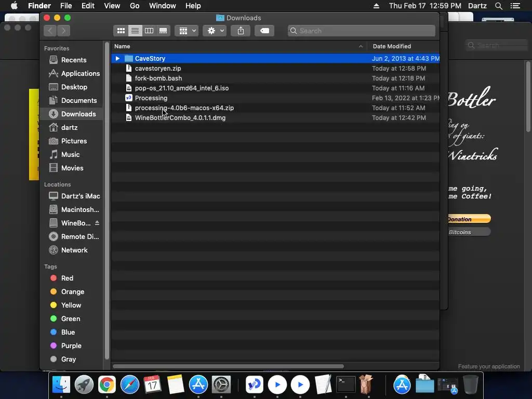The width and height of the screenshot is (532, 399).
Task: Launch Google Chrome from the Dock
Action: point(107,385)
